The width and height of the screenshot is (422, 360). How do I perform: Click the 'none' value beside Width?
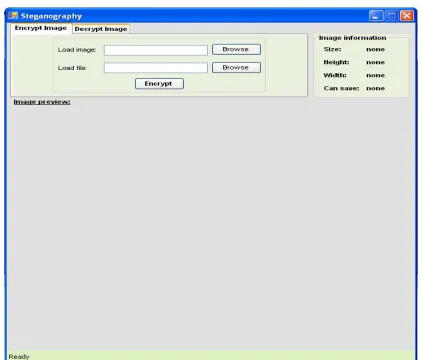click(375, 75)
